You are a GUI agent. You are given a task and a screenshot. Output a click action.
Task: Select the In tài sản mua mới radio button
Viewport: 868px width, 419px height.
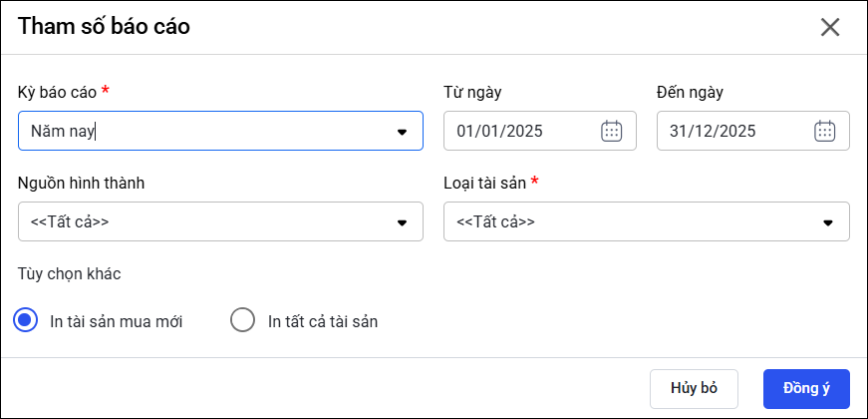coord(26,321)
